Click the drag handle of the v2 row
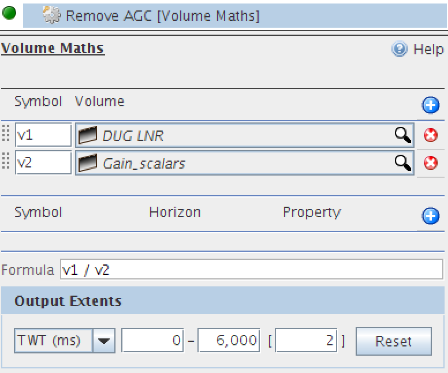The image size is (448, 373). (6, 161)
